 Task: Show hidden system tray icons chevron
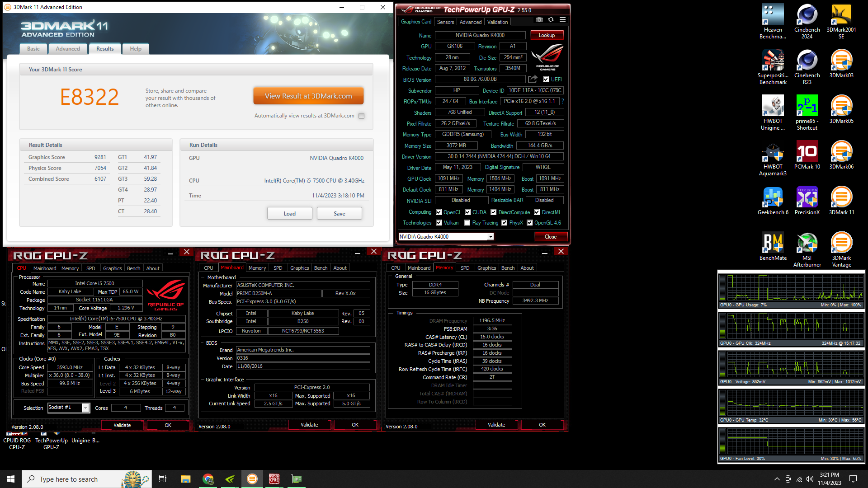click(x=777, y=479)
